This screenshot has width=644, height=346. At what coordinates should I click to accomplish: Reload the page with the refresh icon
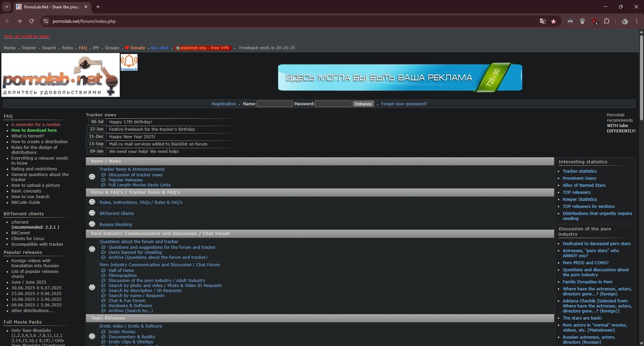(x=32, y=21)
